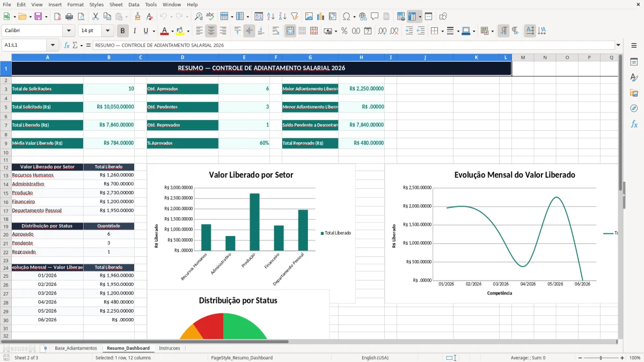Click red Font Color swatch
The image size is (644, 362).
pyautogui.click(x=164, y=31)
